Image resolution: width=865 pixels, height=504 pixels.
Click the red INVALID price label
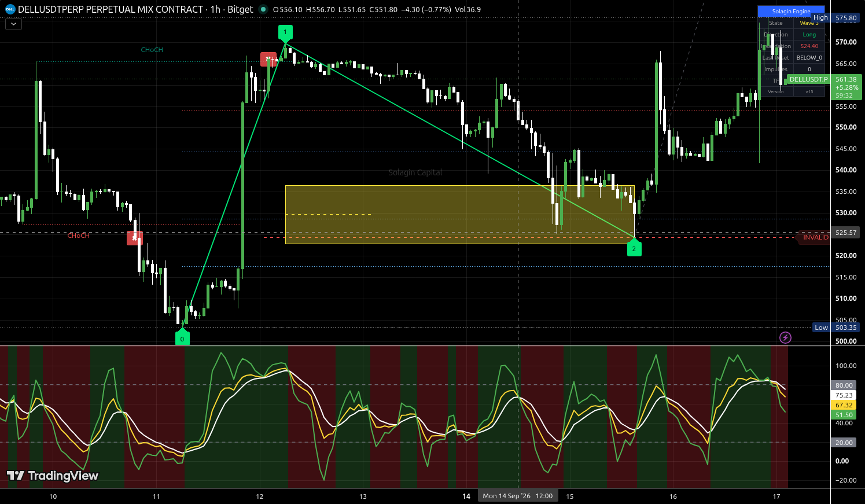pos(815,237)
